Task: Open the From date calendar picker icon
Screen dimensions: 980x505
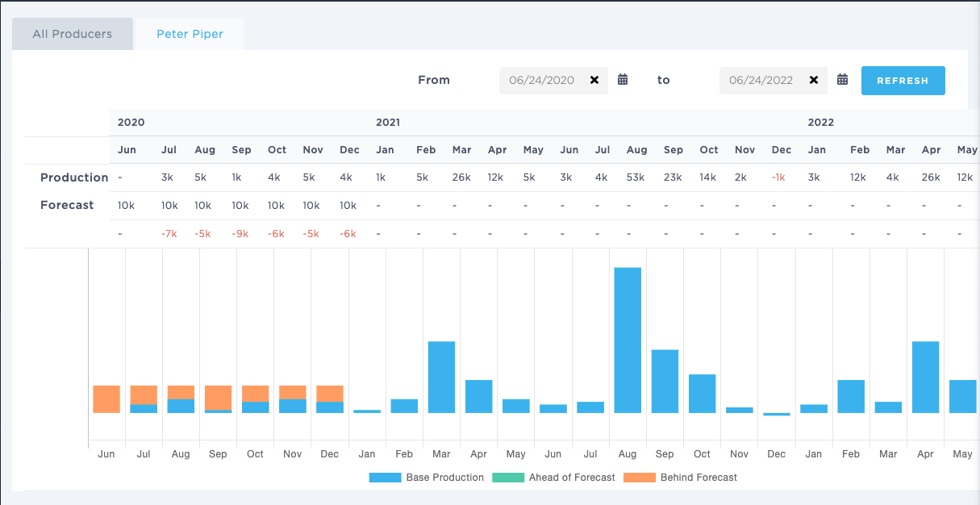Action: (623, 80)
